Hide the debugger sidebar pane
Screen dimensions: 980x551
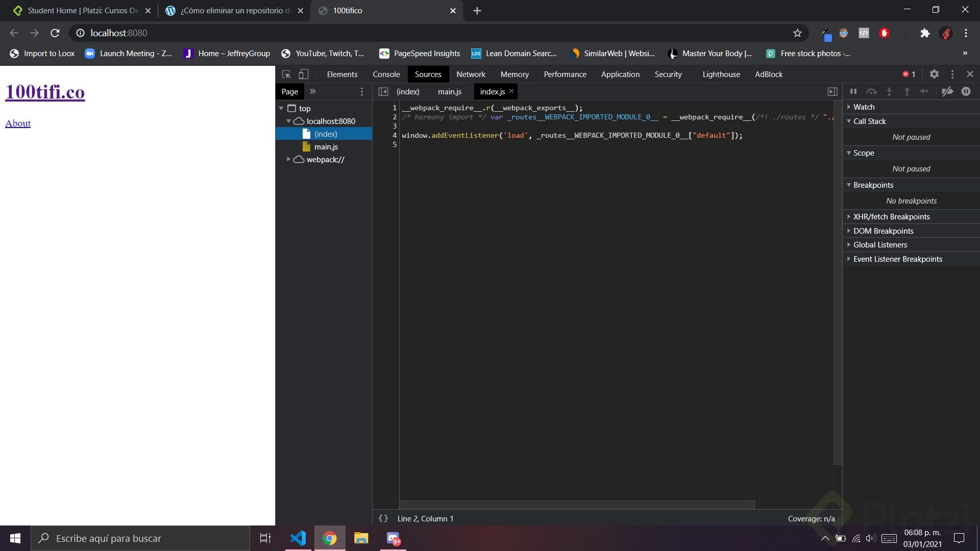832,92
